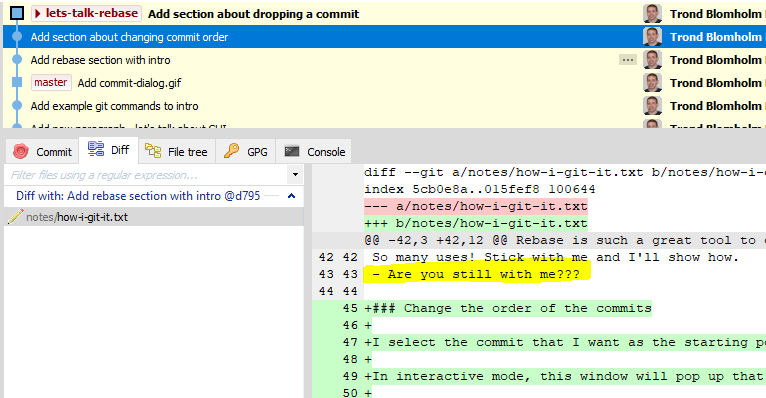Click the checked-out graph node for lets-talk-rebase
Viewport: 766px width, 398px height.
point(17,13)
